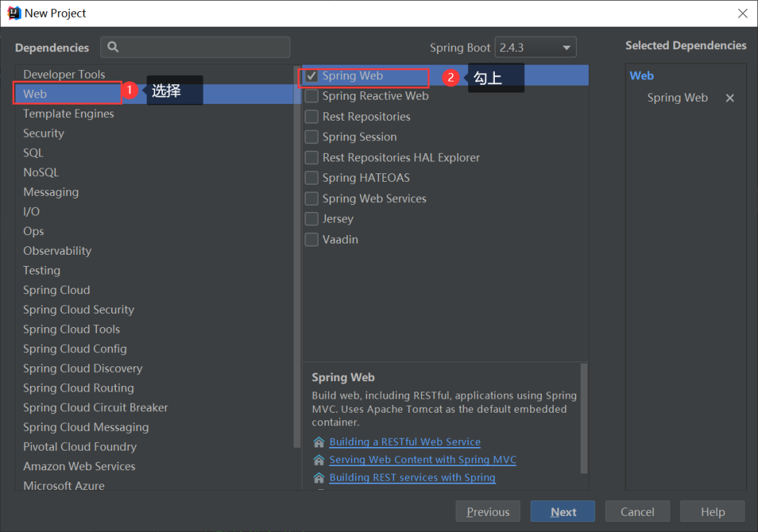Screen dimensions: 758x532
Task: Open the Spring Boot version dropdown
Action: tap(536, 47)
